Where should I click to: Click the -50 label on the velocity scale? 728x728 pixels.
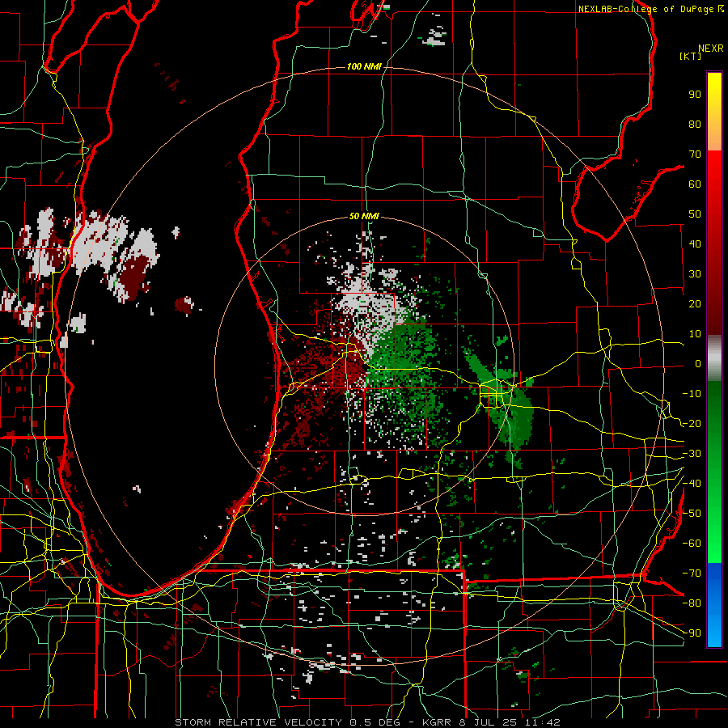tap(692, 514)
